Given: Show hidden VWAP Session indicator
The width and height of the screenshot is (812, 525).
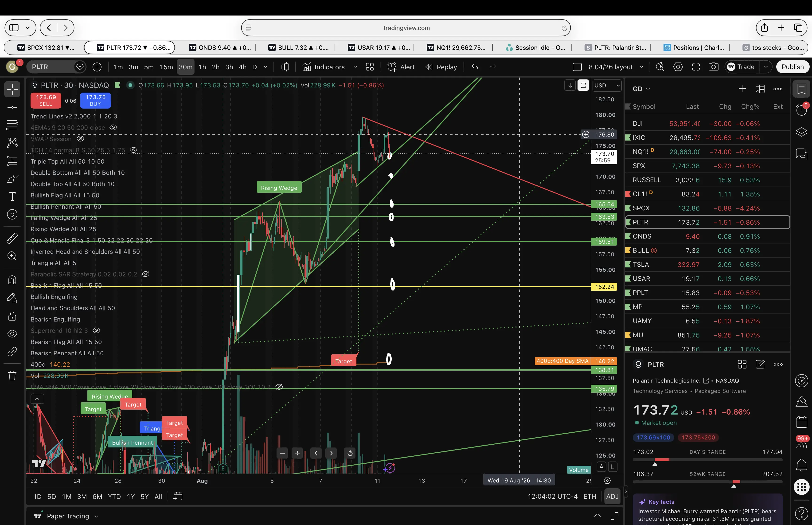Looking at the screenshot, I should [80, 139].
